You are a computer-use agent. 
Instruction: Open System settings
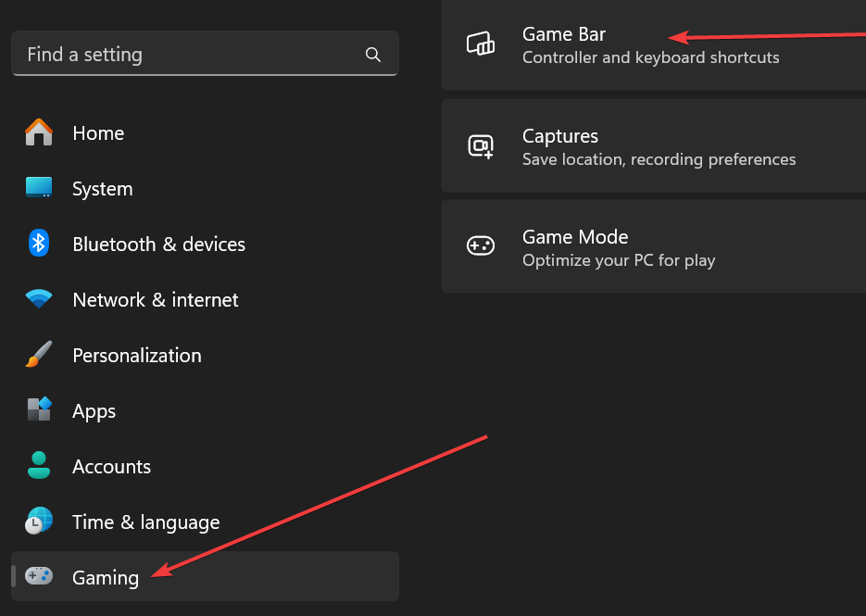pos(205,188)
